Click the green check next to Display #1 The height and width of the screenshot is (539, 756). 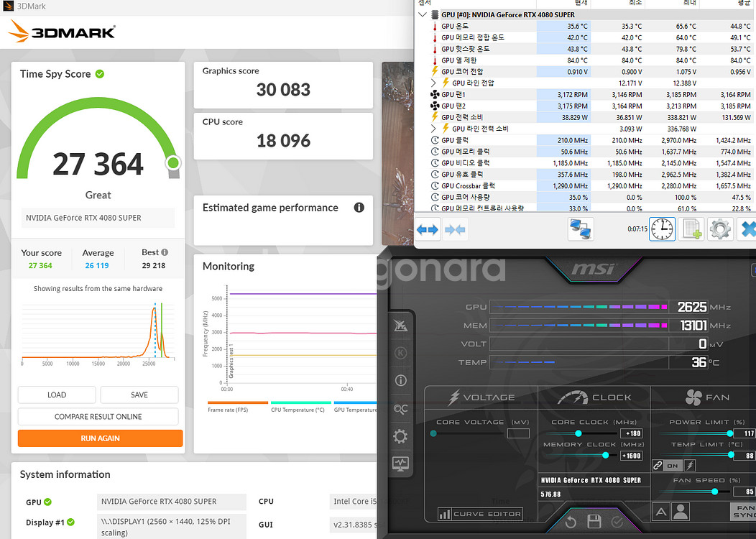point(71,522)
